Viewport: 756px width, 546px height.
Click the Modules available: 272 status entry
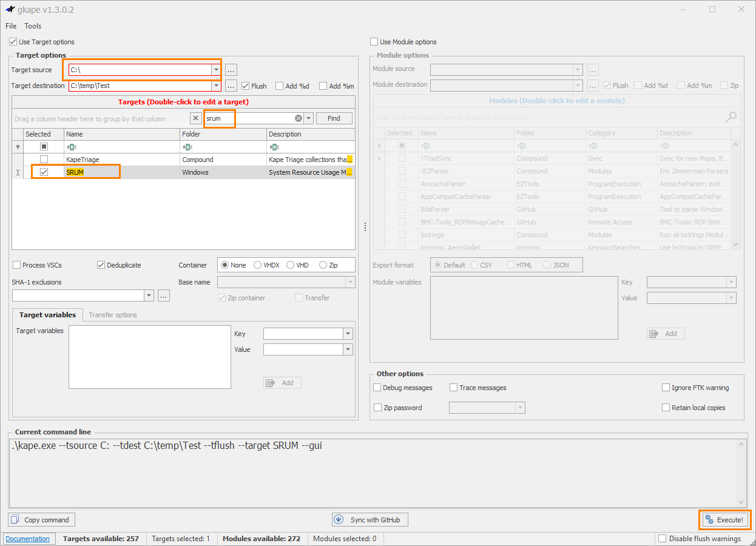[x=262, y=539]
